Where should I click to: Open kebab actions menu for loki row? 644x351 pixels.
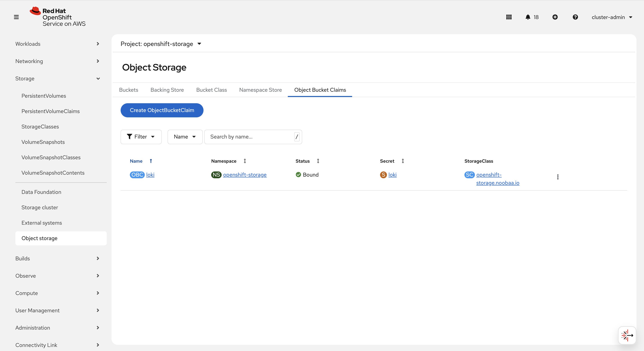558,177
